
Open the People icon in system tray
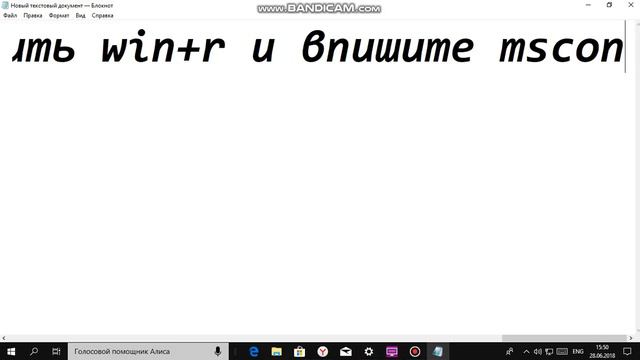pos(509,351)
